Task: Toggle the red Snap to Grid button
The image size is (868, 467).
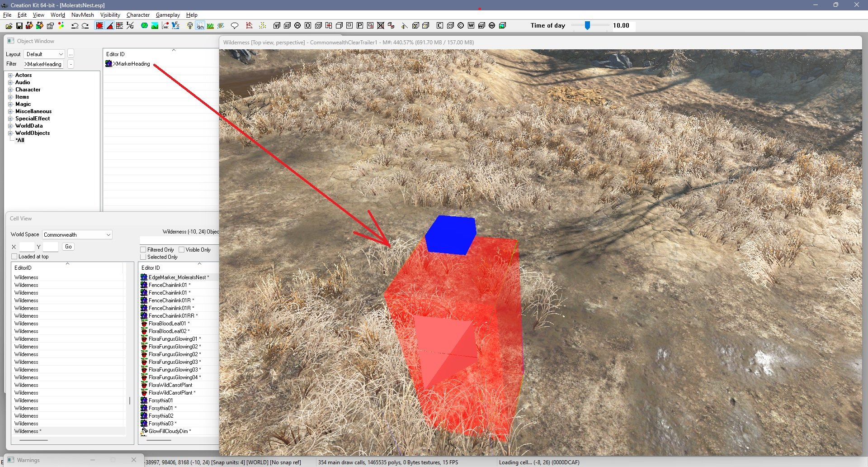Action: [x=99, y=26]
